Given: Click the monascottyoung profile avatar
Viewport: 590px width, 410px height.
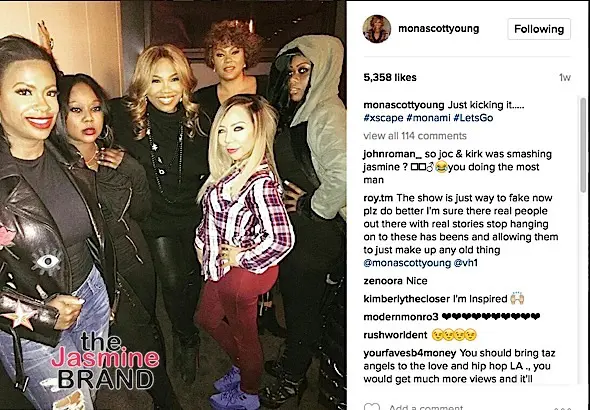Looking at the screenshot, I should point(376,29).
